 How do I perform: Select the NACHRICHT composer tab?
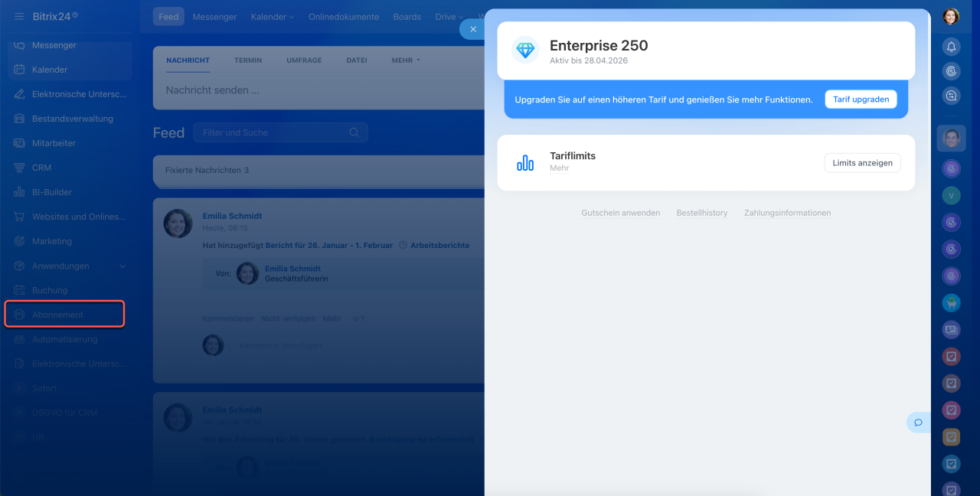(188, 60)
